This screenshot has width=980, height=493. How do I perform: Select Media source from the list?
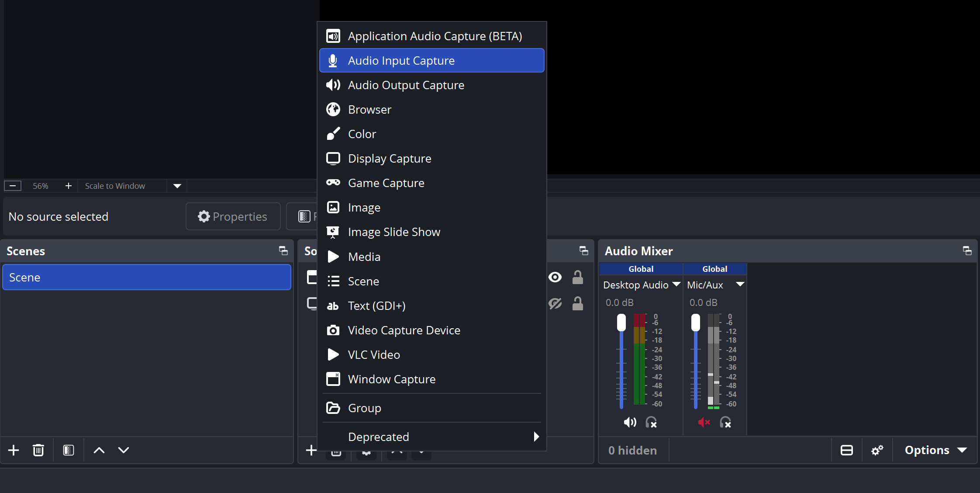(x=431, y=257)
